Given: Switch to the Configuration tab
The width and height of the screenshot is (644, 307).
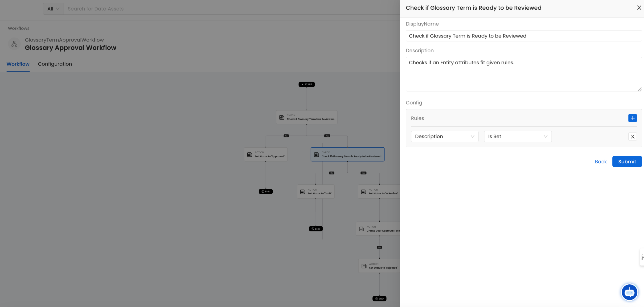Looking at the screenshot, I should pyautogui.click(x=55, y=64).
